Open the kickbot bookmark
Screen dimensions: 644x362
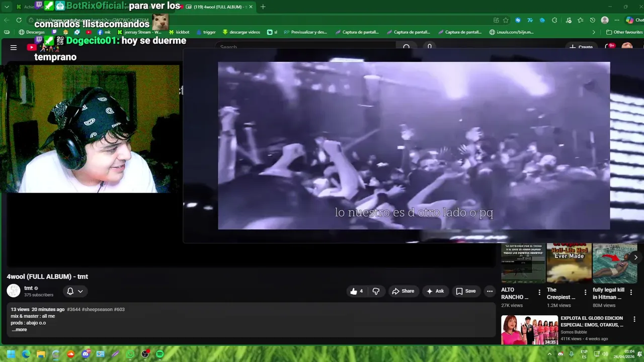[x=179, y=32]
